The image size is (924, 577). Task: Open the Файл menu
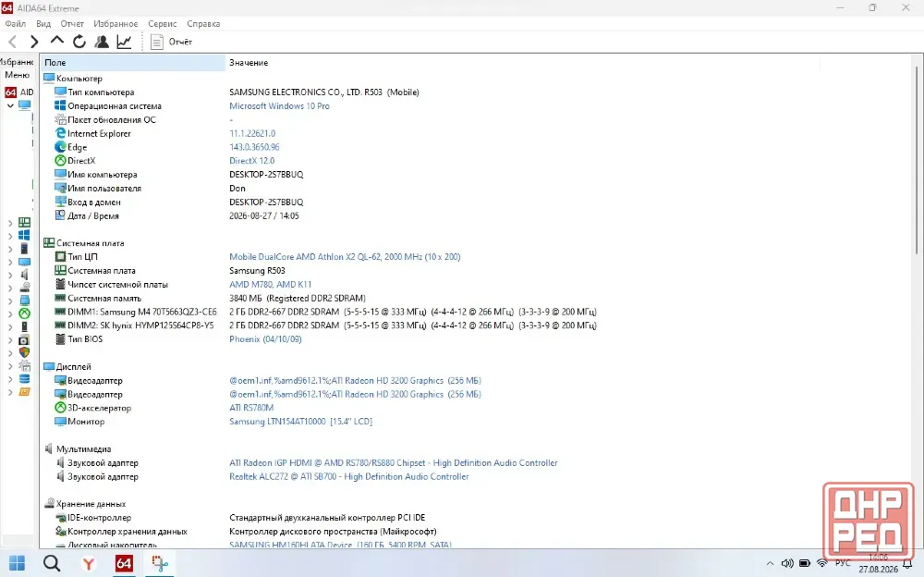tap(16, 24)
